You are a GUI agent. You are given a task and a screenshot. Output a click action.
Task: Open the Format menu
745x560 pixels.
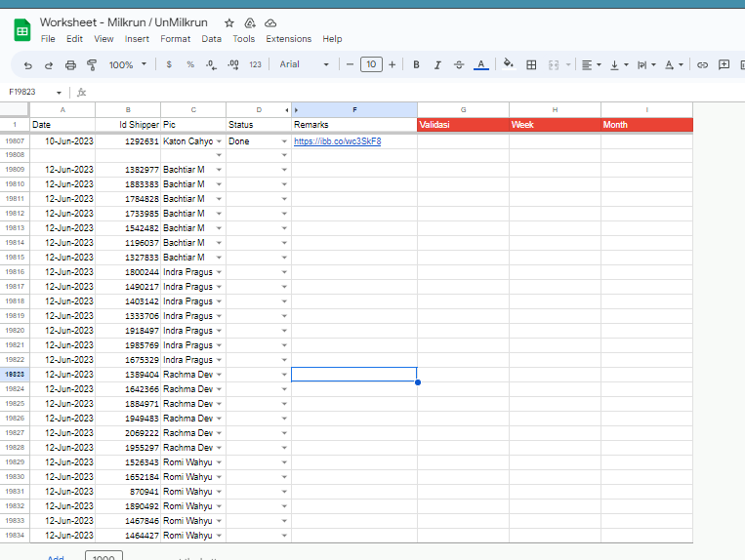[176, 39]
